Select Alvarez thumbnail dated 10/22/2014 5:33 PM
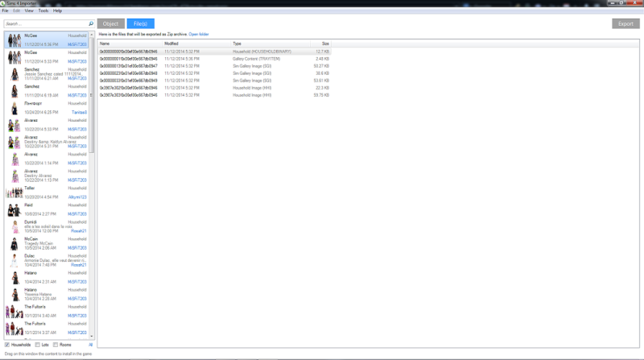 click(14, 125)
